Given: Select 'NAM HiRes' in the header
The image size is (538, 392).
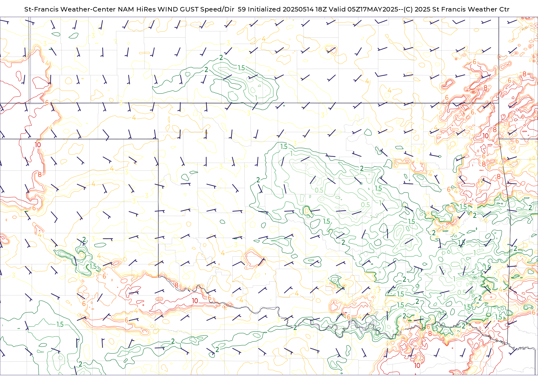Looking at the screenshot, I should coord(137,9).
